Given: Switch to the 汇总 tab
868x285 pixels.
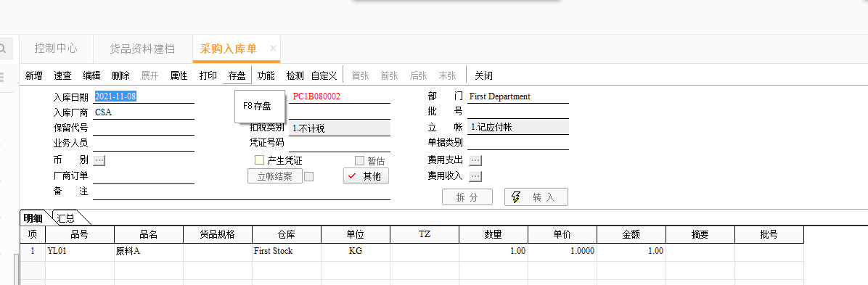Looking at the screenshot, I should tap(67, 218).
